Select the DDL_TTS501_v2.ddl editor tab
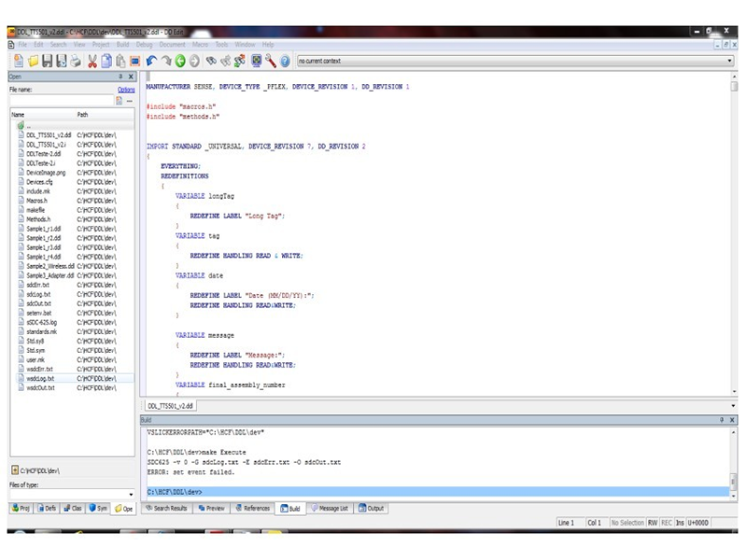 (x=170, y=406)
